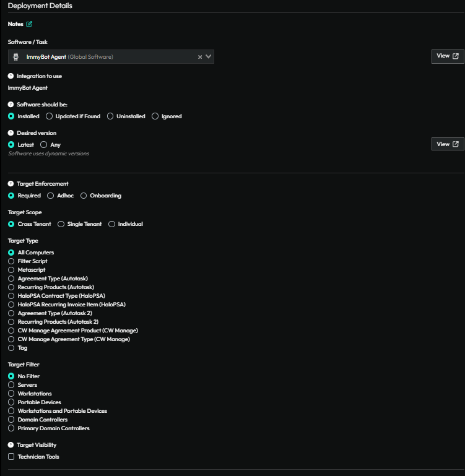This screenshot has height=476, width=465.
Task: Click help icon beside Target Enforcement
Action: click(x=11, y=184)
